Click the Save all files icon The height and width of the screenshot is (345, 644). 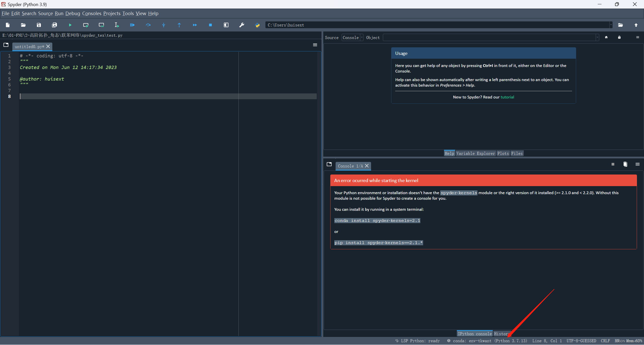(x=54, y=25)
